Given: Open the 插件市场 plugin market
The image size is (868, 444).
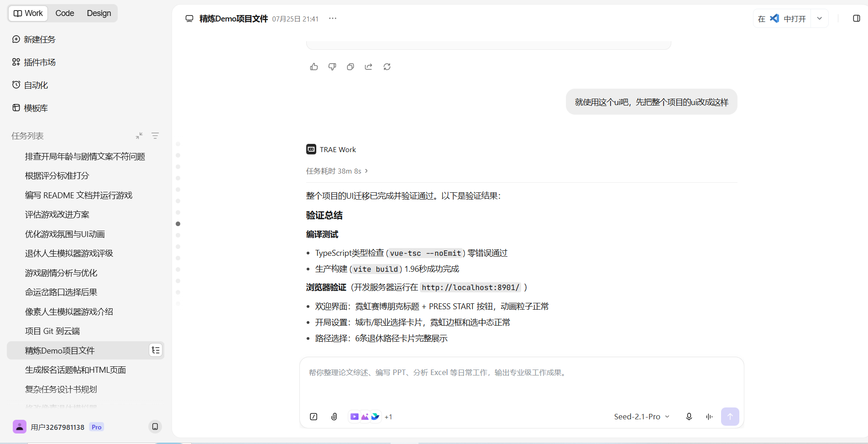Looking at the screenshot, I should click(x=34, y=62).
